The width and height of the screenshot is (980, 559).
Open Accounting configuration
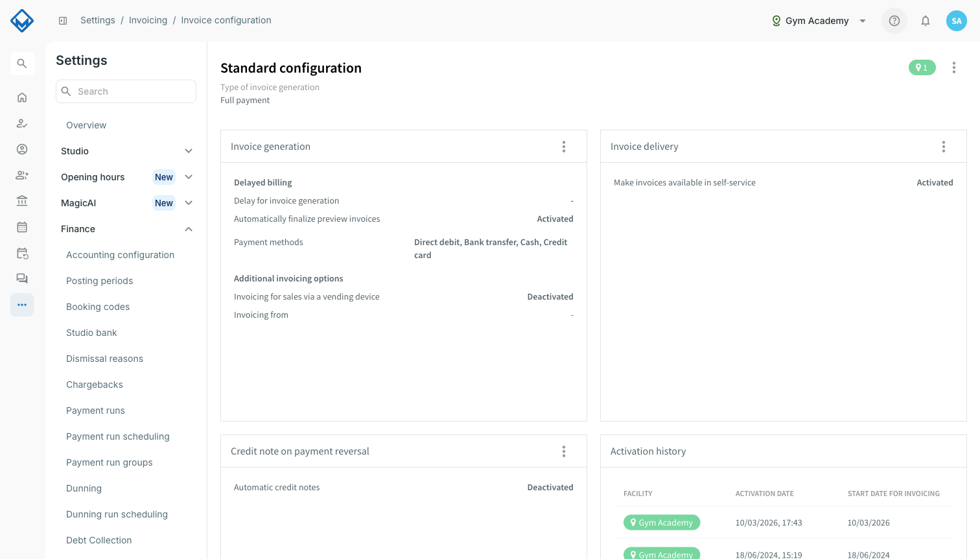tap(120, 255)
